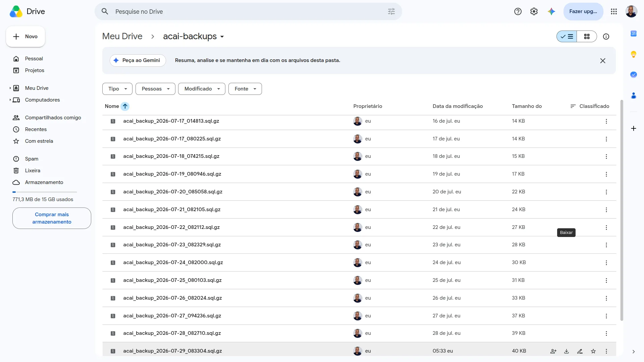Image resolution: width=644 pixels, height=362 pixels.
Task: Open the Settings gear menu
Action: pos(534,11)
